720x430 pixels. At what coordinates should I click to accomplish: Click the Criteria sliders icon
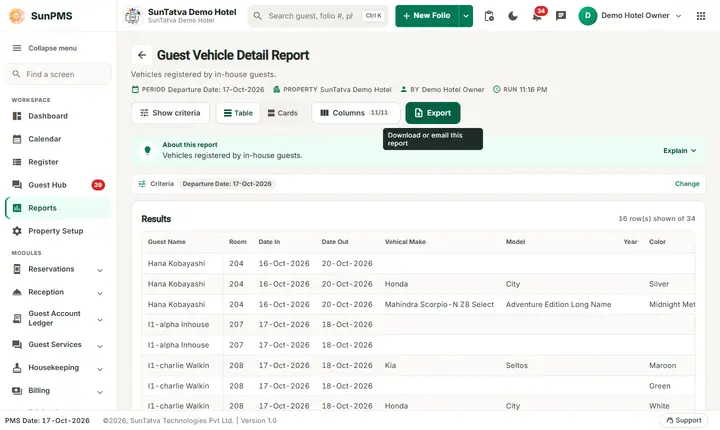(142, 184)
